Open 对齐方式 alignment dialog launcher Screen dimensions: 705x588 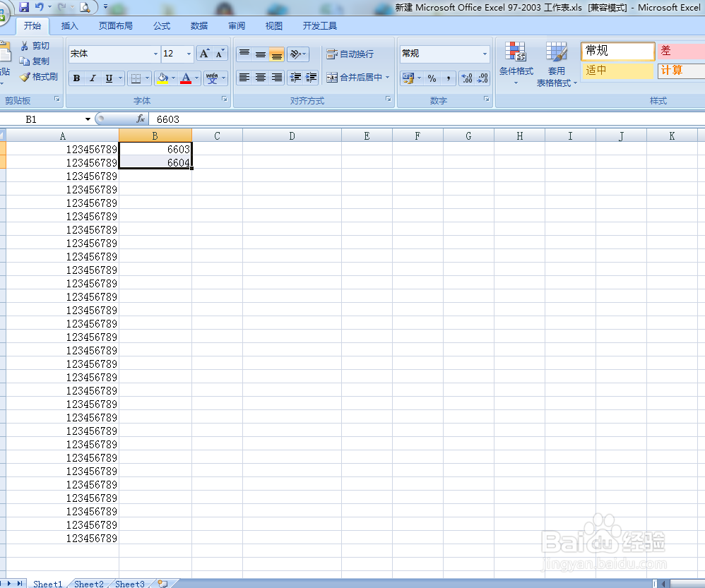(x=388, y=100)
